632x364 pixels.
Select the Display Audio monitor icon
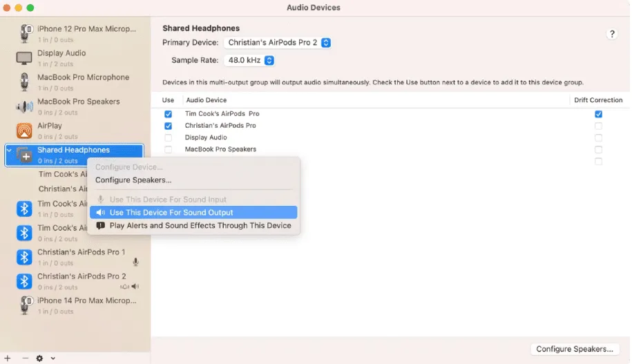click(x=24, y=58)
